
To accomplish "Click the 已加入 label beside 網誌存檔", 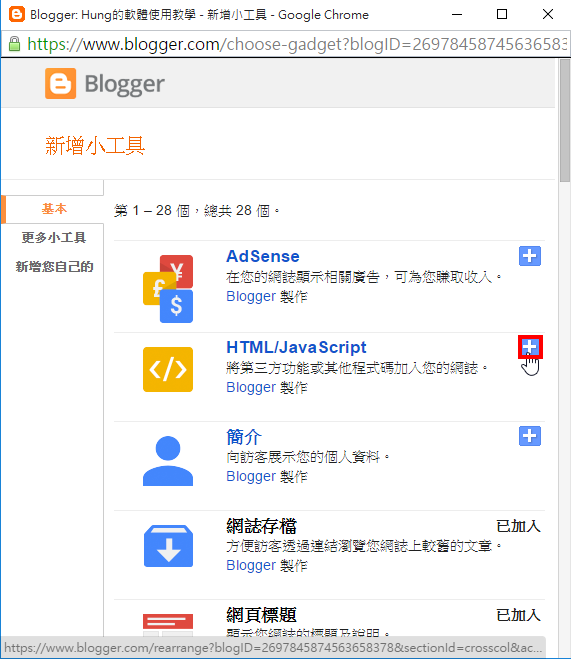I will [518, 526].
